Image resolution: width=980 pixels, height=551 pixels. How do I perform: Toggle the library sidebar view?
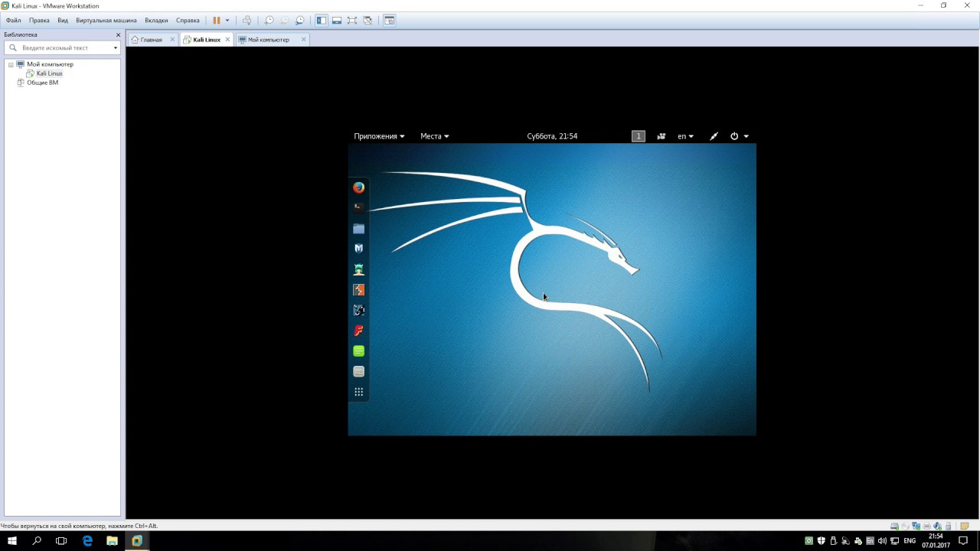pyautogui.click(x=322, y=21)
